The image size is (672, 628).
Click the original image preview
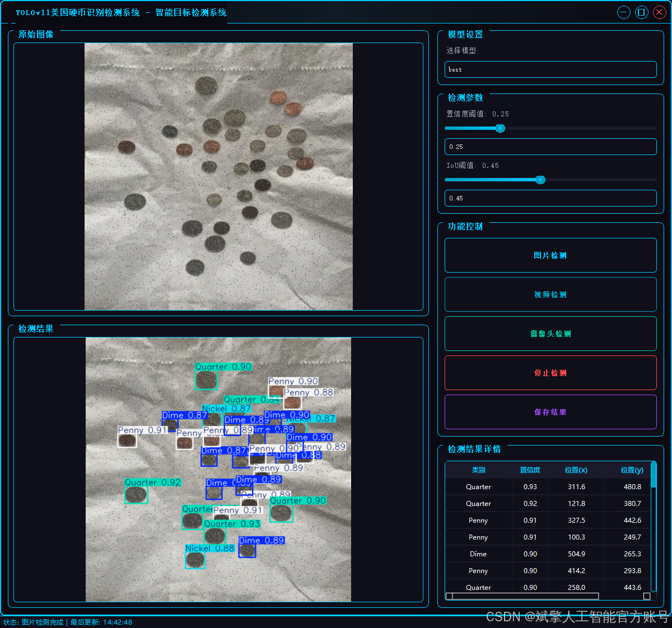tap(218, 176)
